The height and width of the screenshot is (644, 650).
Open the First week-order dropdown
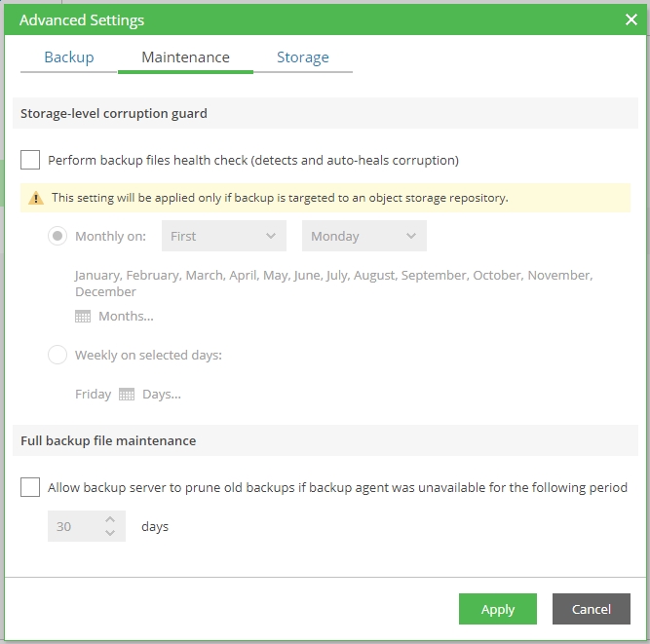click(224, 236)
